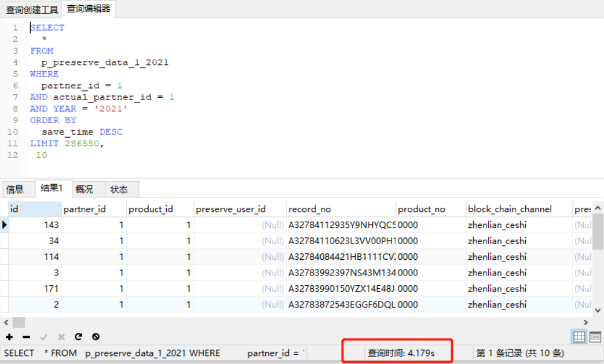Click the '2021' string literal

pyautogui.click(x=111, y=109)
